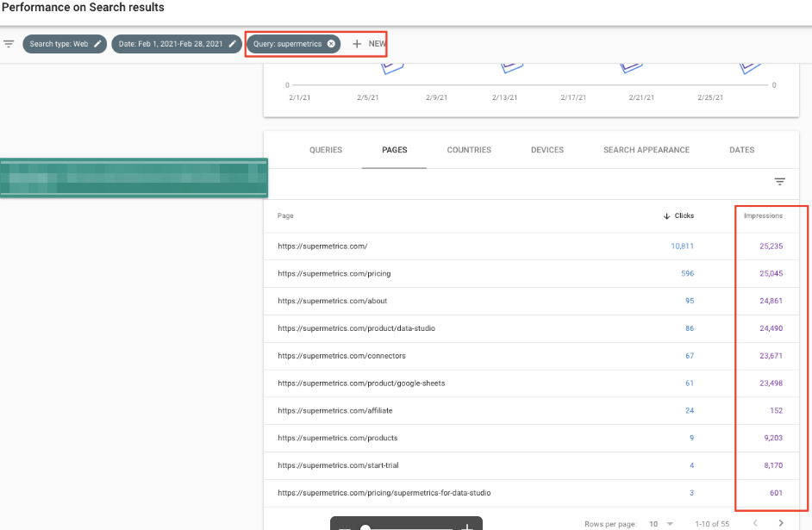Remove the Query: supermetrics filter
The image size is (812, 530).
[x=331, y=44]
